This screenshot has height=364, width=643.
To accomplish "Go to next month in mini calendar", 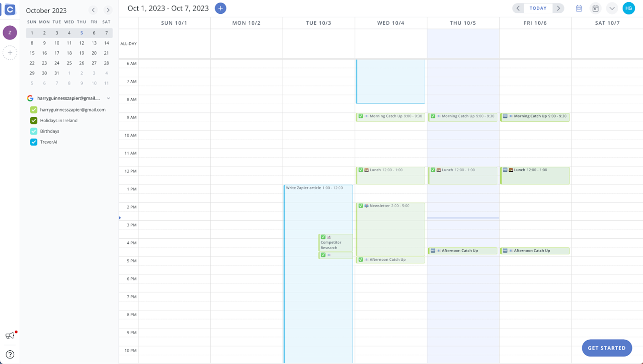I will (108, 10).
